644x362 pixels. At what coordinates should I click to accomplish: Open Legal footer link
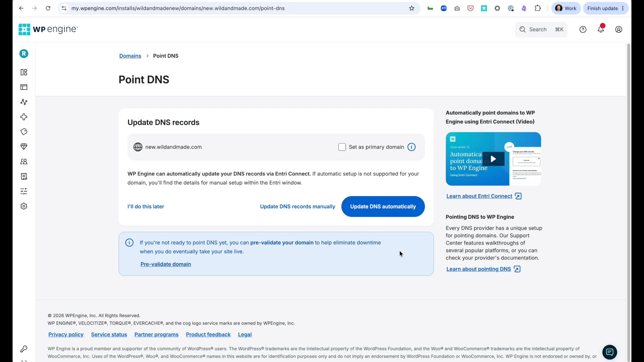[245, 335]
